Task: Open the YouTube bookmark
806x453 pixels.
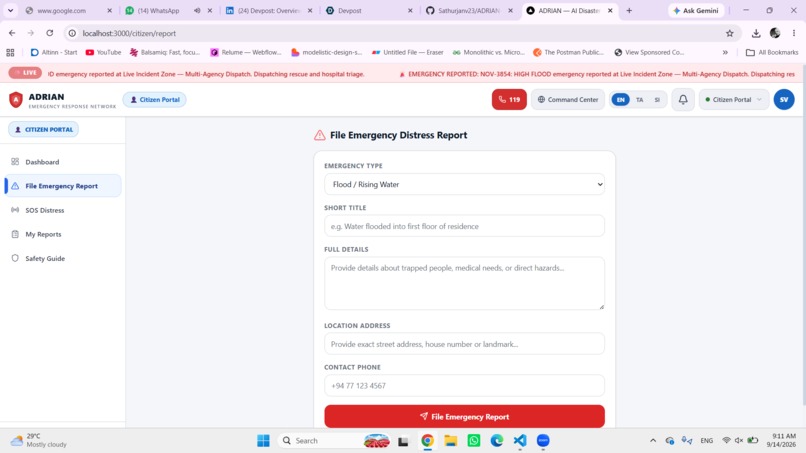Action: 103,52
